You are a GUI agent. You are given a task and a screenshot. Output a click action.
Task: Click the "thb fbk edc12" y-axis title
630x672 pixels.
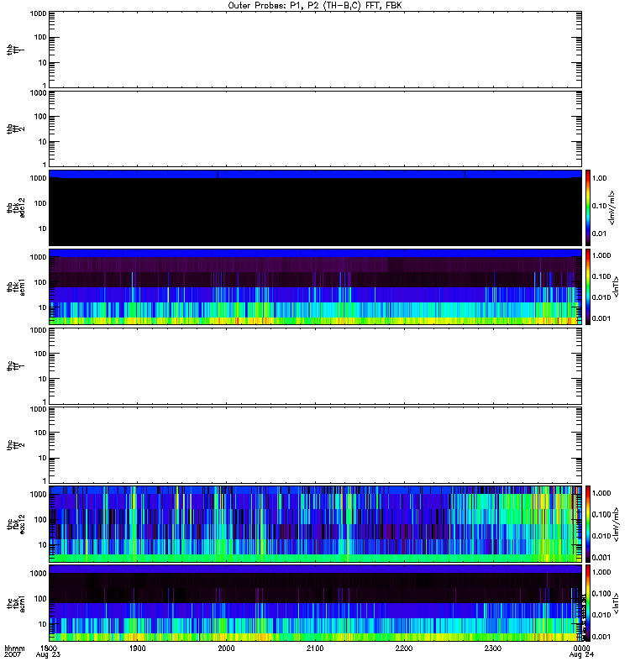[x=16, y=207]
